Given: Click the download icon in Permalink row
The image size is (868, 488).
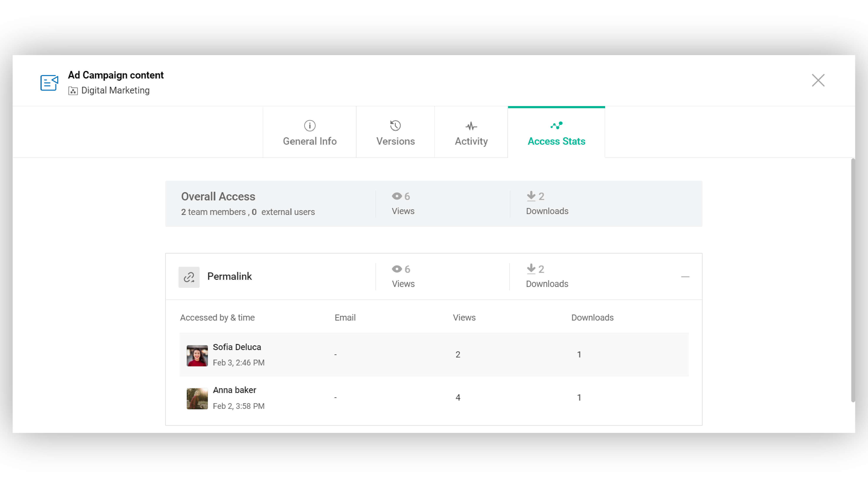Looking at the screenshot, I should [x=531, y=269].
